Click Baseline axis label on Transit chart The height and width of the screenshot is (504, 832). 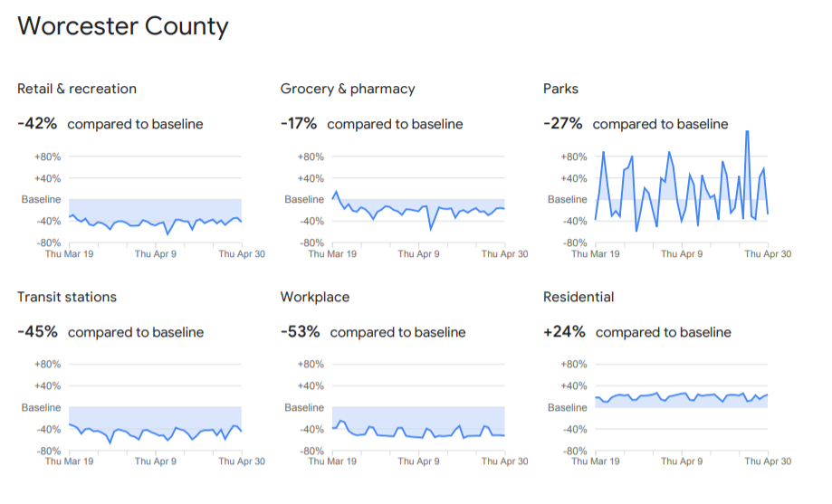tap(41, 408)
